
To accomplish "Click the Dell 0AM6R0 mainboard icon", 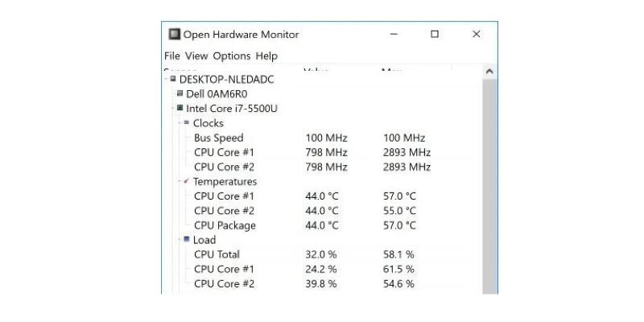I will (x=180, y=93).
